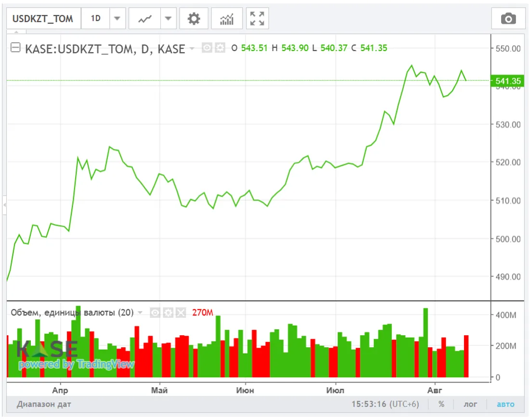Open the chart settings gear

(x=194, y=19)
